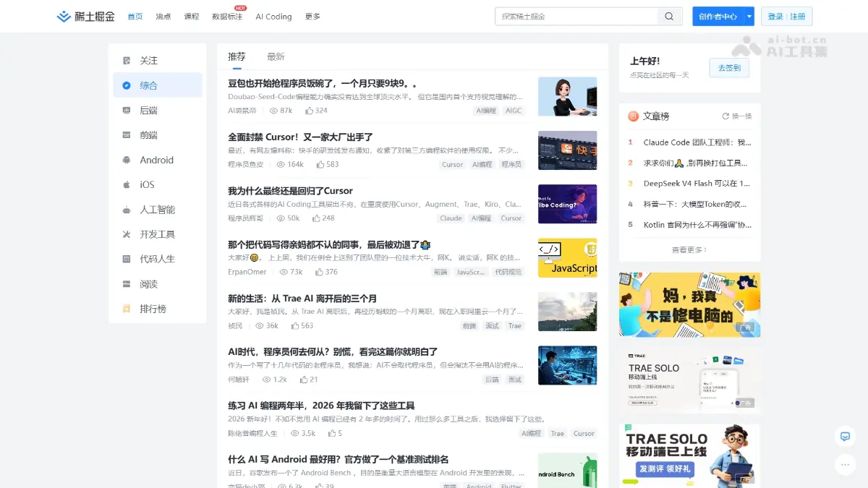Screen dimensions: 868x488
Task: Click the search magnifier icon
Action: point(669,17)
